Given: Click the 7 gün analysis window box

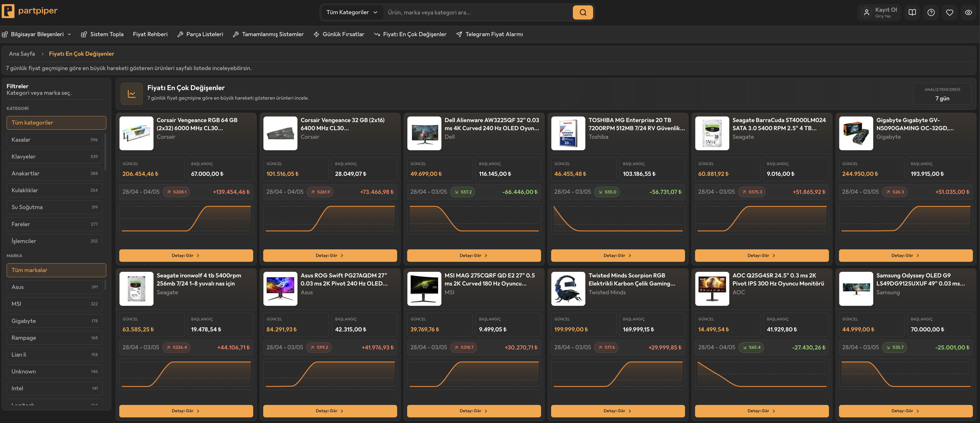Looking at the screenshot, I should [942, 94].
